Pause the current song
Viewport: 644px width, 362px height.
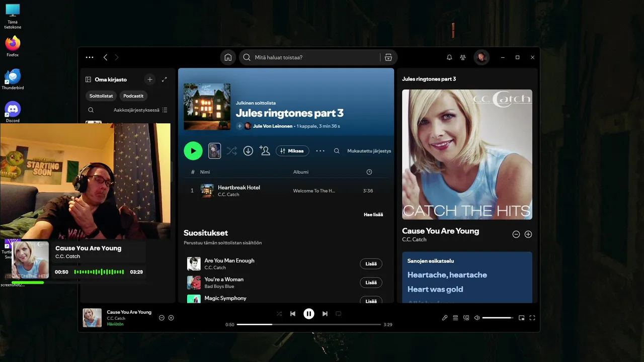pyautogui.click(x=309, y=314)
